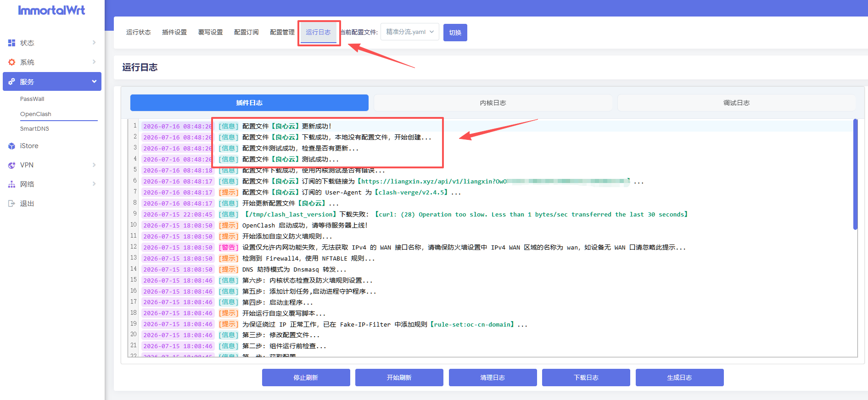Open the 插件设置 tab
This screenshot has width=868, height=400.
[174, 32]
